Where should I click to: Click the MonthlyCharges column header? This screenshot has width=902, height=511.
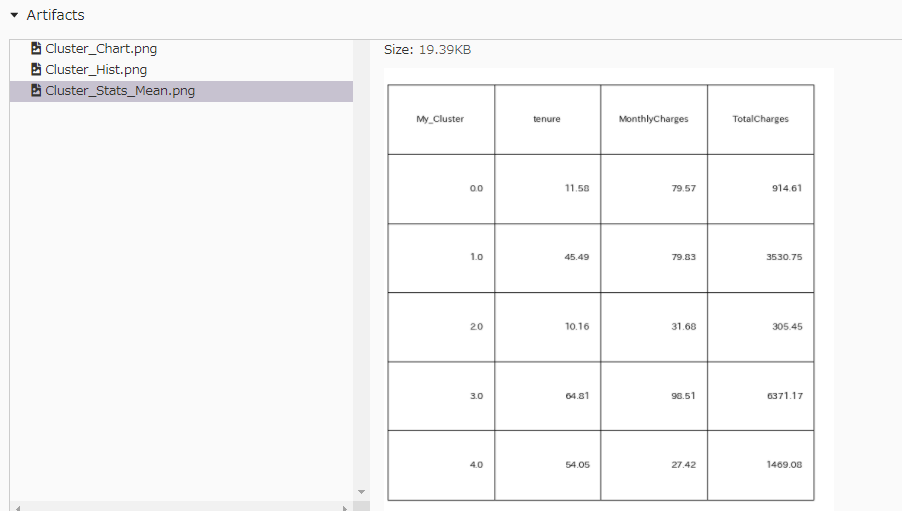pyautogui.click(x=653, y=119)
